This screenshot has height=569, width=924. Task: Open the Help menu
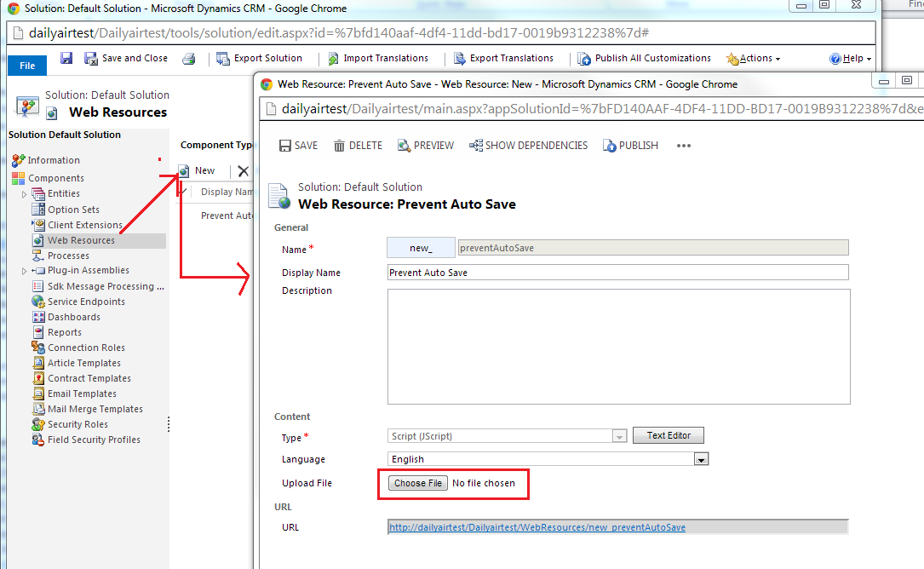coord(851,59)
